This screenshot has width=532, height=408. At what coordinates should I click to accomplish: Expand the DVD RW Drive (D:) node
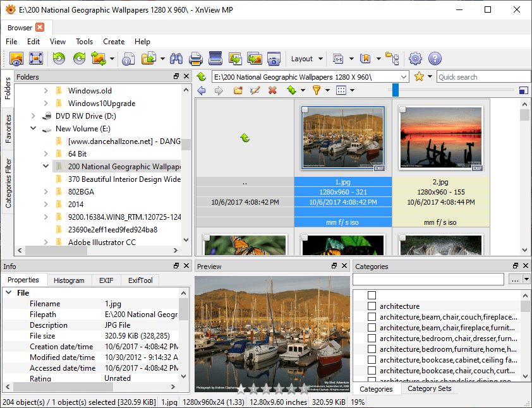point(33,116)
